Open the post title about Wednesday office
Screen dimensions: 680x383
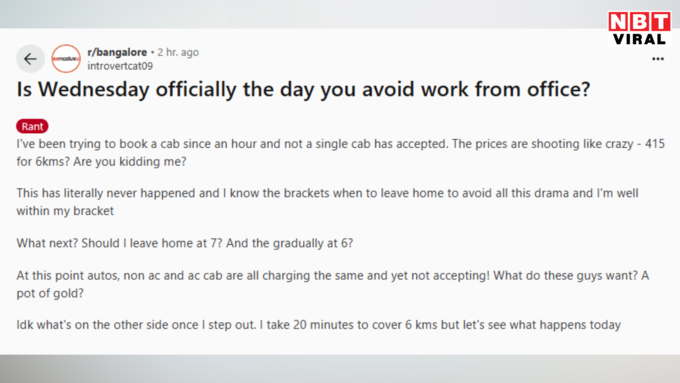tap(303, 90)
